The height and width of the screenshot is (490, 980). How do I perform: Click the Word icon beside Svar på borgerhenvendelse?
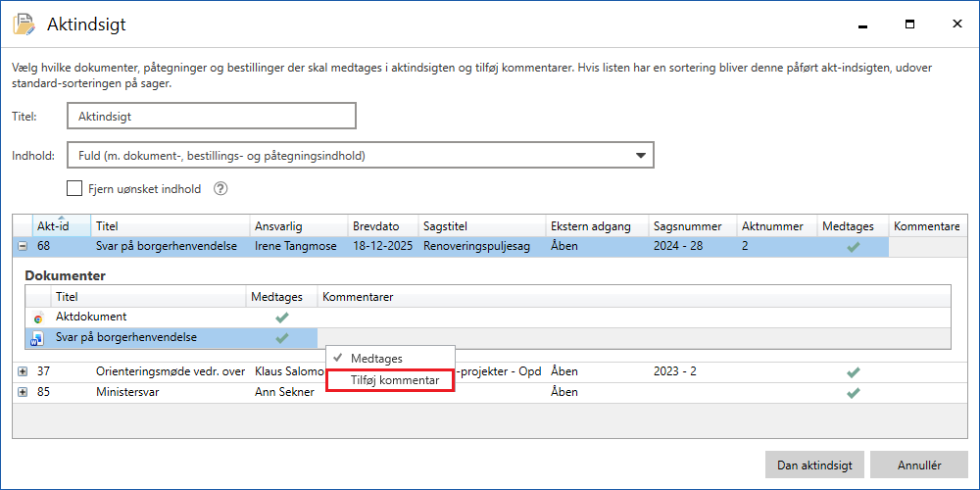click(37, 338)
